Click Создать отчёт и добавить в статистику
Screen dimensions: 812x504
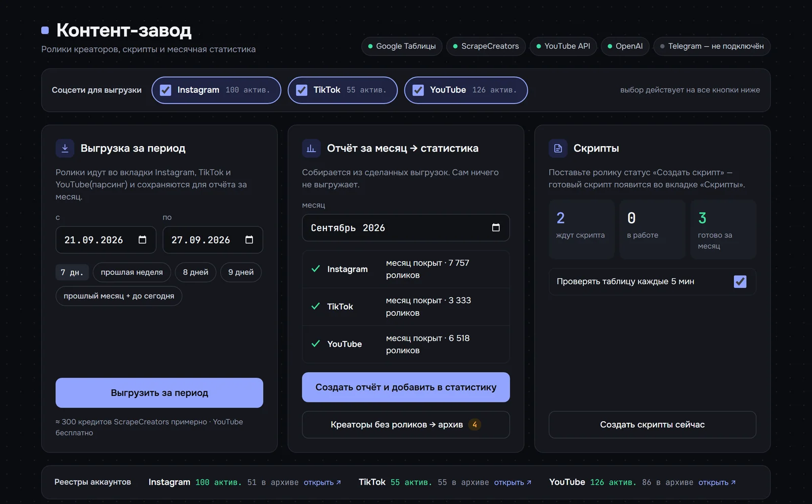(406, 387)
